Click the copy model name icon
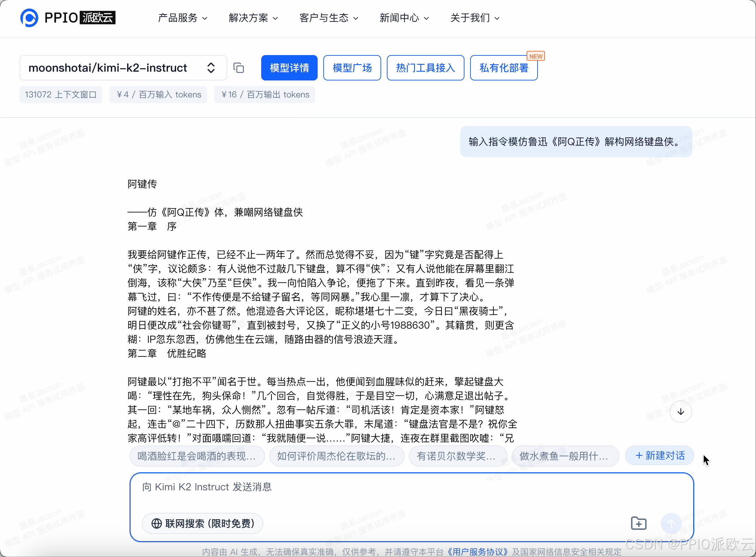756x557 pixels. (239, 68)
